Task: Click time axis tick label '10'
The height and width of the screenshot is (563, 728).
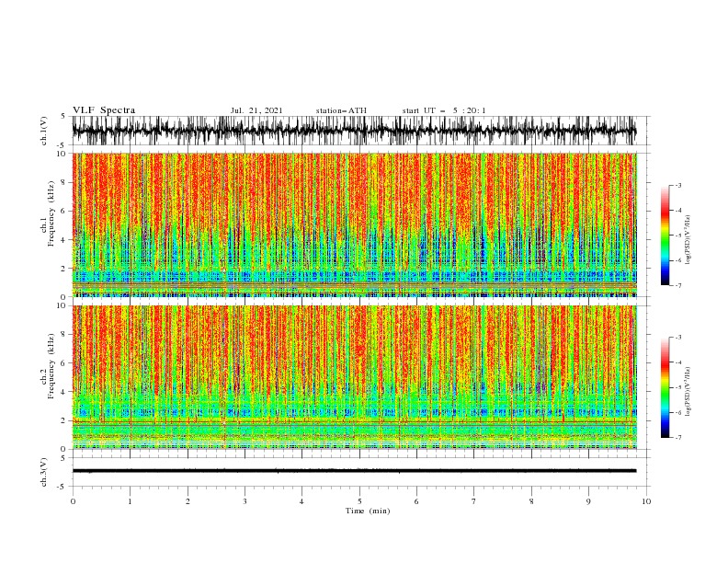Action: [646, 501]
